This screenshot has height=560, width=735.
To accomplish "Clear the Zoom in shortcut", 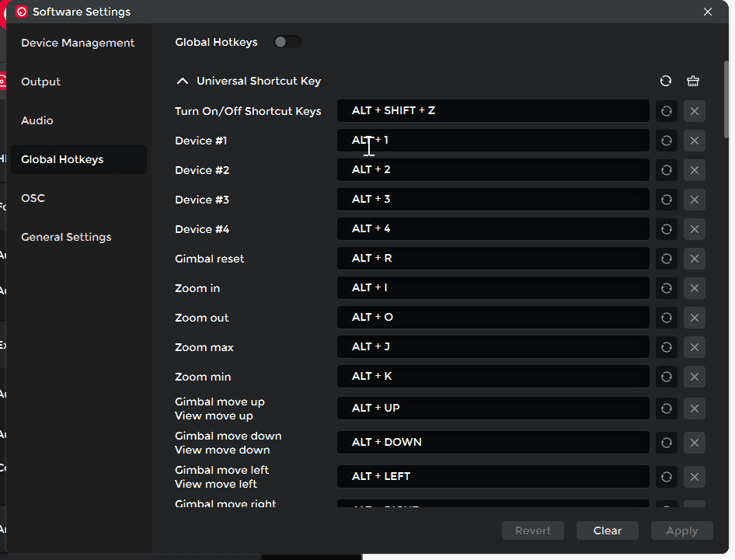I will 694,288.
